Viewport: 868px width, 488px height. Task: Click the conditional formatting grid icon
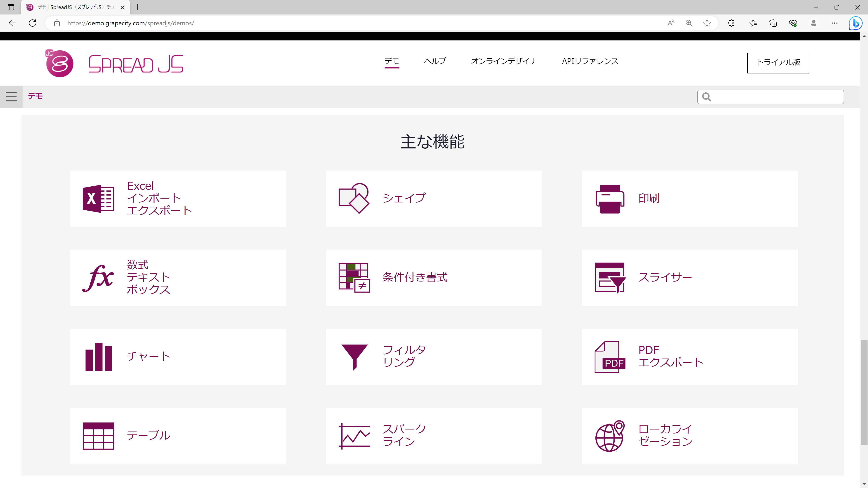[x=354, y=278]
